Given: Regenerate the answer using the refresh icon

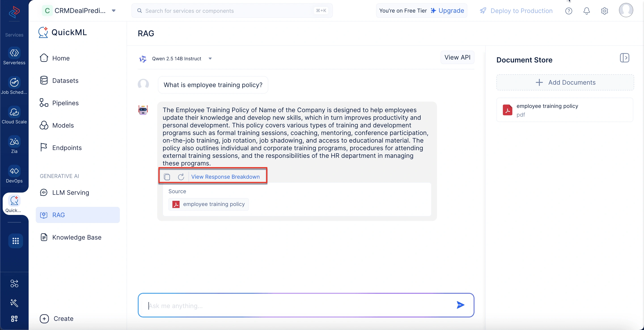Looking at the screenshot, I should pyautogui.click(x=181, y=177).
